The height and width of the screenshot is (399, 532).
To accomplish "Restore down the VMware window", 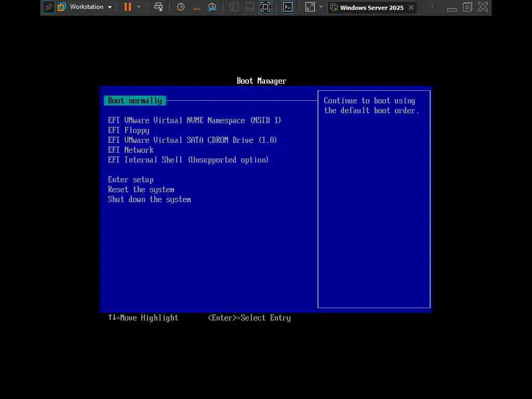I will pyautogui.click(x=468, y=7).
